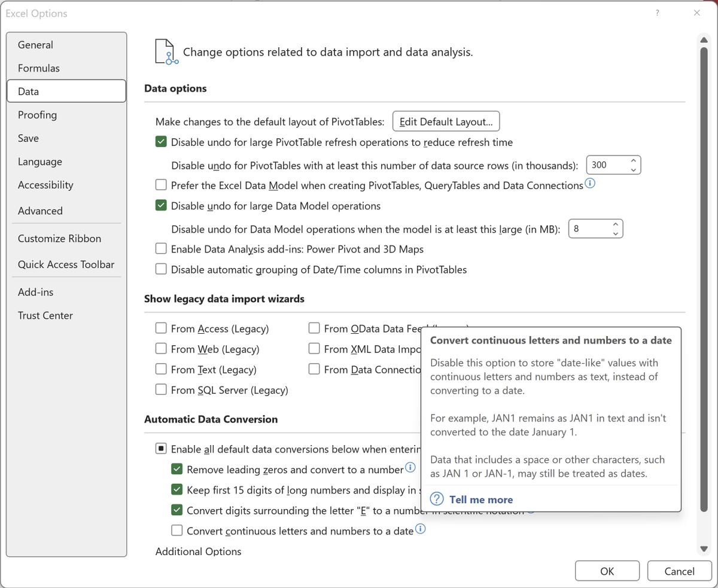
Task: Enable From Web (Legacy) wizard
Action: pyautogui.click(x=161, y=349)
